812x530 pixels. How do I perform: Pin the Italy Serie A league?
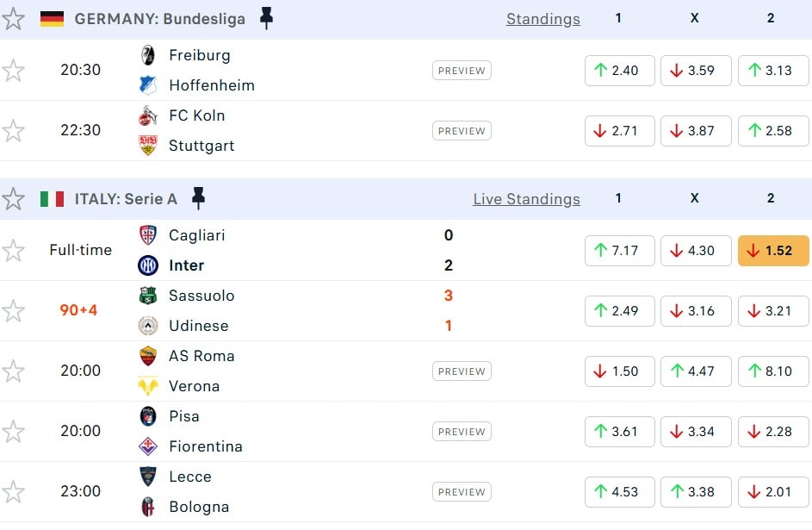198,198
